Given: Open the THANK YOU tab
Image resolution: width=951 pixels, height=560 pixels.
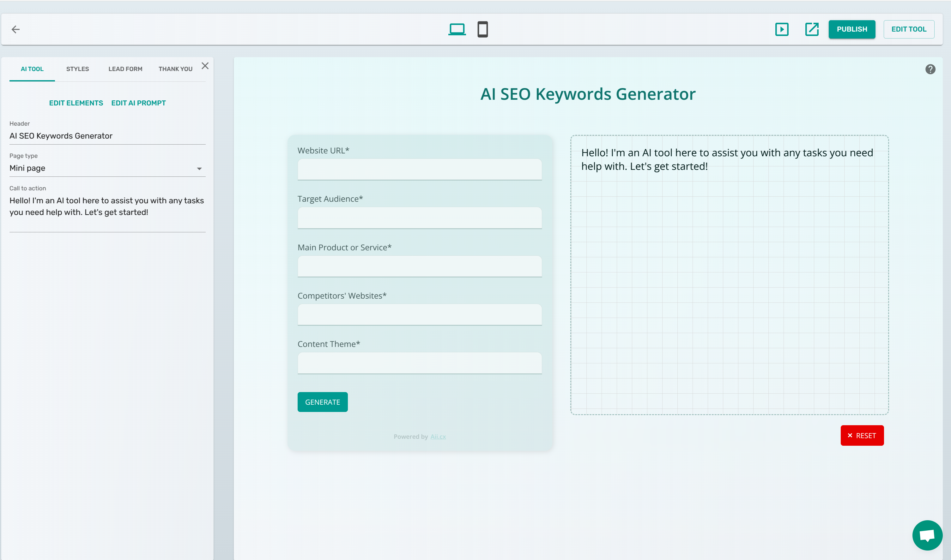Looking at the screenshot, I should (176, 69).
